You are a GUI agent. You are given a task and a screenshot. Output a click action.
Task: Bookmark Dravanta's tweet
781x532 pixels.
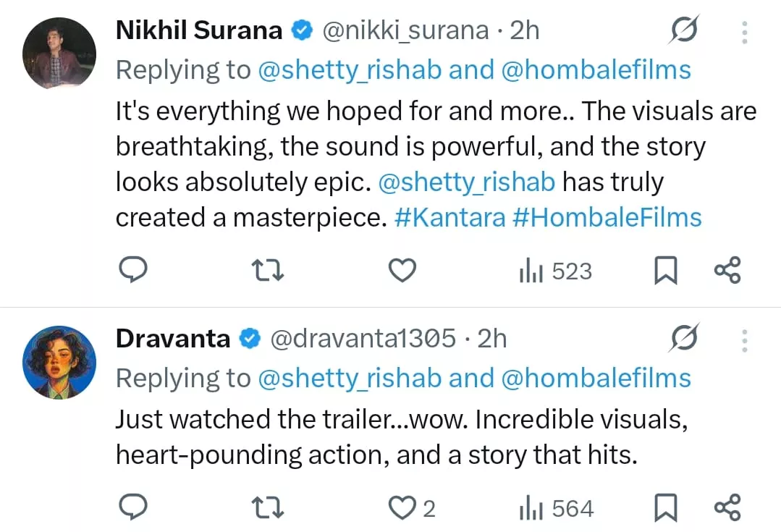(x=665, y=509)
